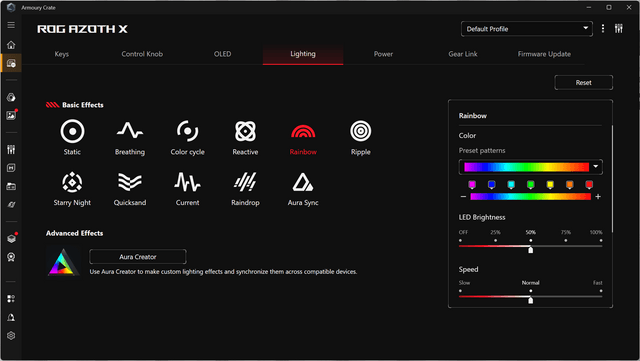This screenshot has height=361, width=640.
Task: Set LED Brightness to 75%
Action: (x=566, y=241)
